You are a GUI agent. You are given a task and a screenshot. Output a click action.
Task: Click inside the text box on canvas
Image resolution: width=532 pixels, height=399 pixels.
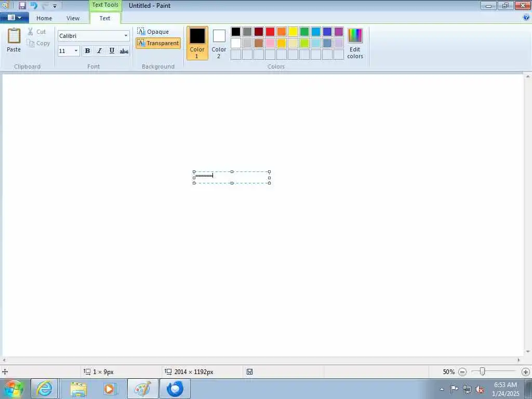point(232,178)
